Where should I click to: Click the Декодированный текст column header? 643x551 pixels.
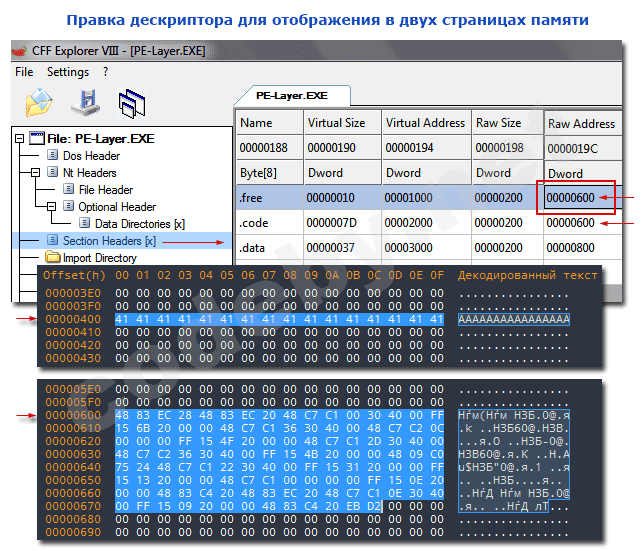pos(527,275)
